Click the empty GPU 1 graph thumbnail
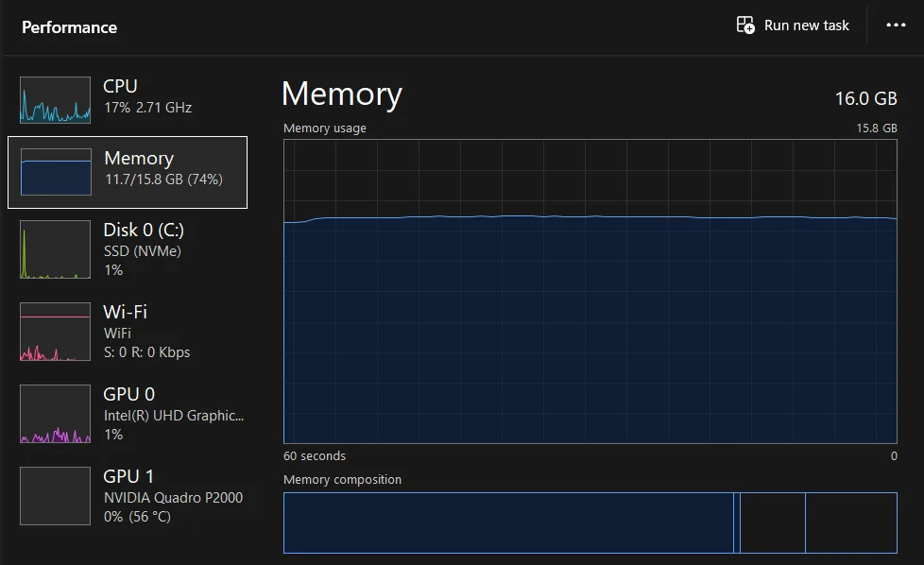This screenshot has height=565, width=924. tap(56, 496)
